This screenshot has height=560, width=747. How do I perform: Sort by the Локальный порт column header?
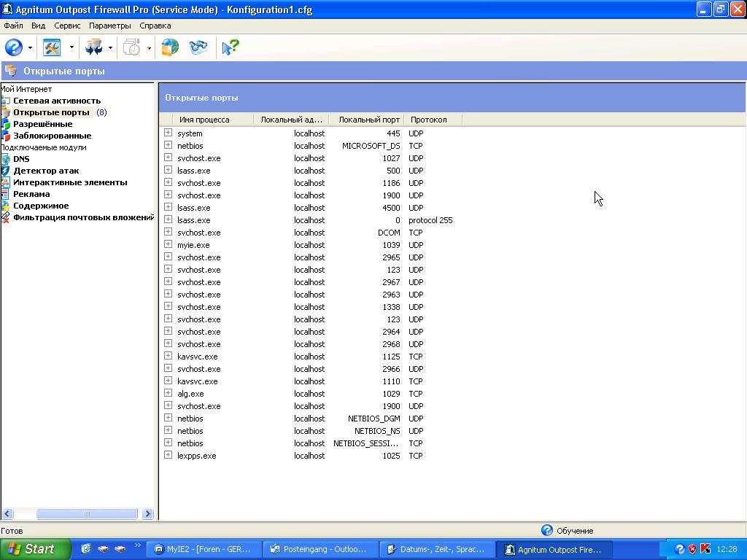366,120
